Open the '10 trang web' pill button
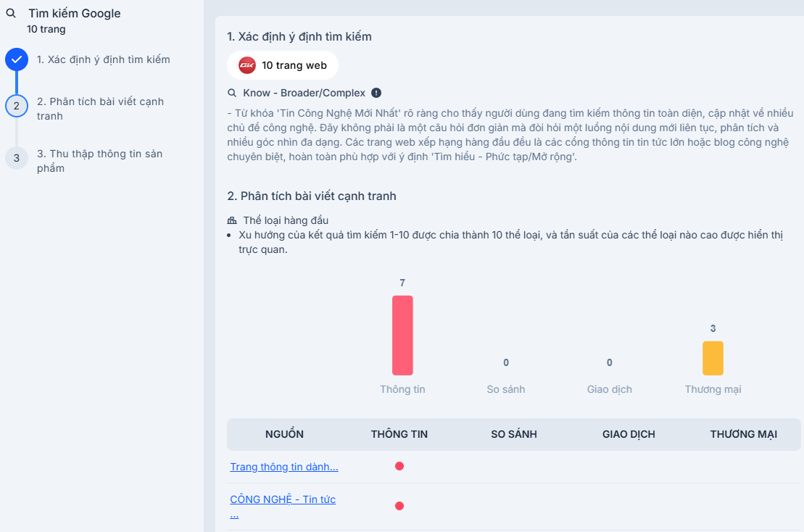The height and width of the screenshot is (532, 804). click(283, 65)
